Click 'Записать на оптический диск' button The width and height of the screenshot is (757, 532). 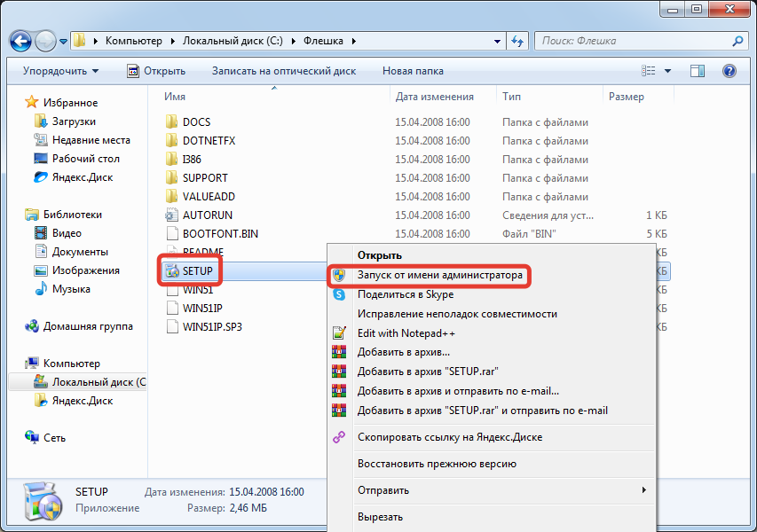[x=283, y=71]
